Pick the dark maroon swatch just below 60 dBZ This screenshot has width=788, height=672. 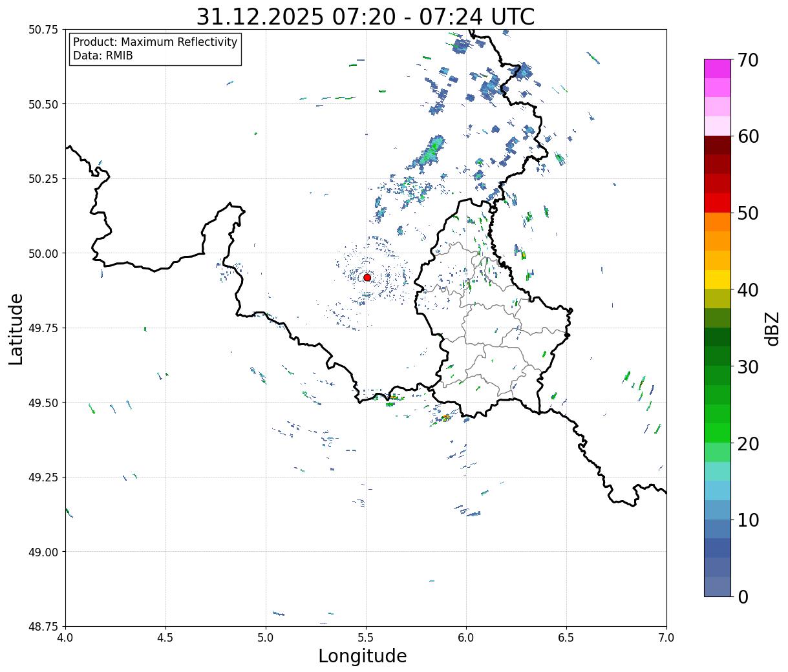click(718, 145)
